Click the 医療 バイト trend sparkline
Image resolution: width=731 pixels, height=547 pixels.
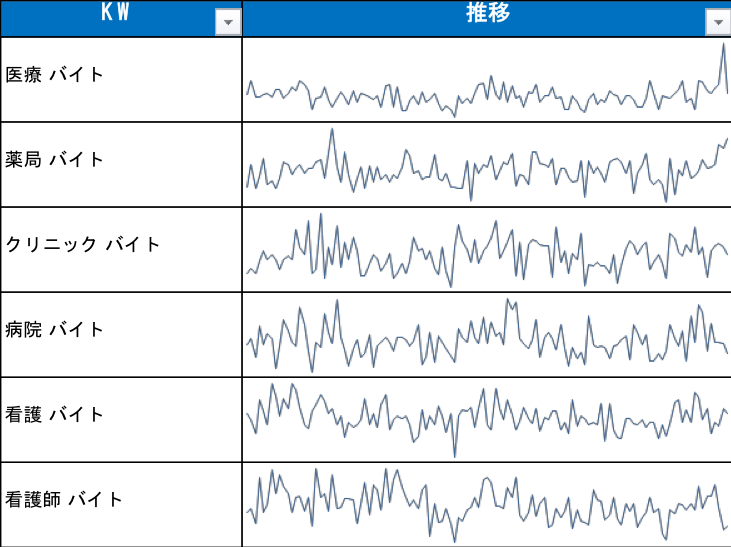[x=486, y=92]
